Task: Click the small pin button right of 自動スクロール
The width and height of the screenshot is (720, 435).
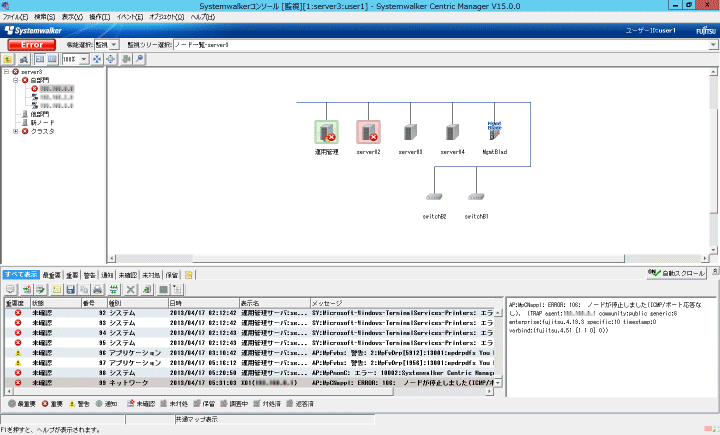Action: (714, 272)
